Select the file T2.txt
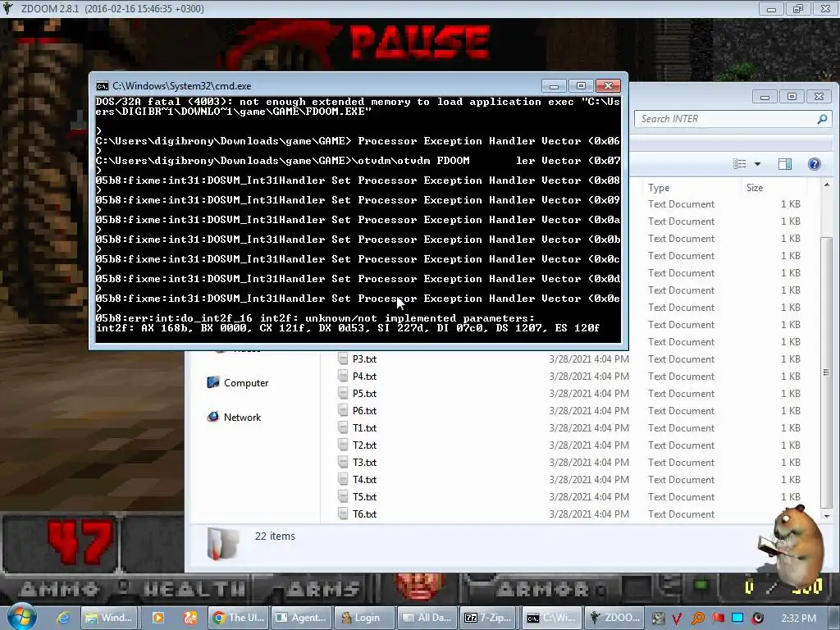 pos(364,445)
